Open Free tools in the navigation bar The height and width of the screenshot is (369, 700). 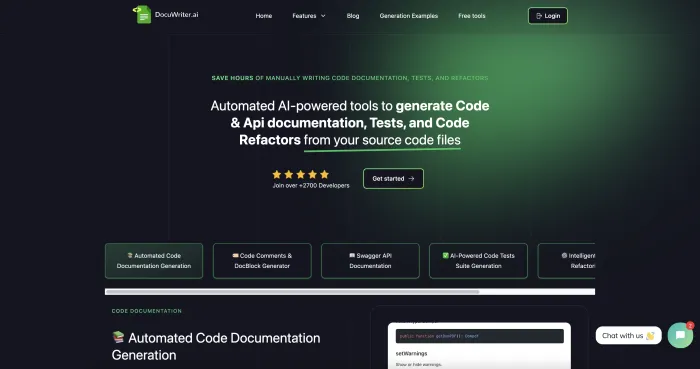pos(471,16)
